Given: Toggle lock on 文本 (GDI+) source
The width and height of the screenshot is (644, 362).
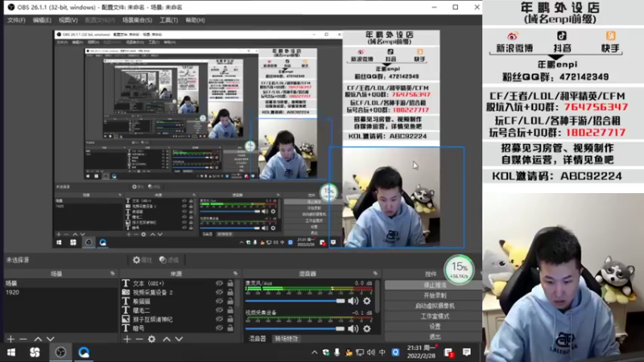Looking at the screenshot, I should coord(230,283).
